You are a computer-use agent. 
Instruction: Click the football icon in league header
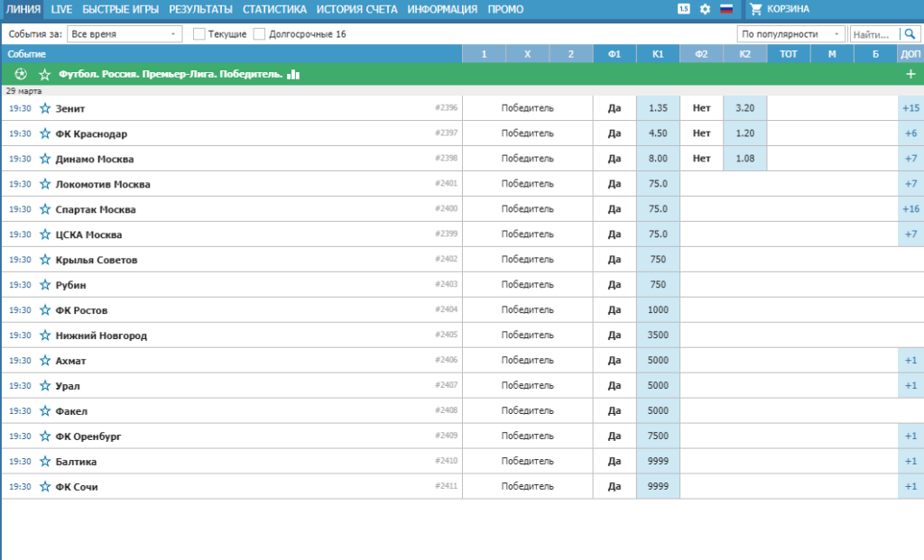[x=21, y=74]
